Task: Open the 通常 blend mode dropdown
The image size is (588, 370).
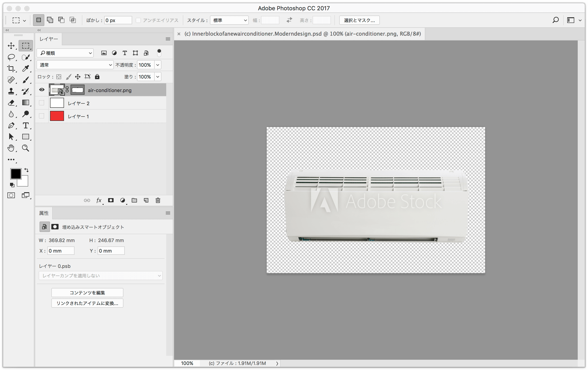Action: [75, 65]
